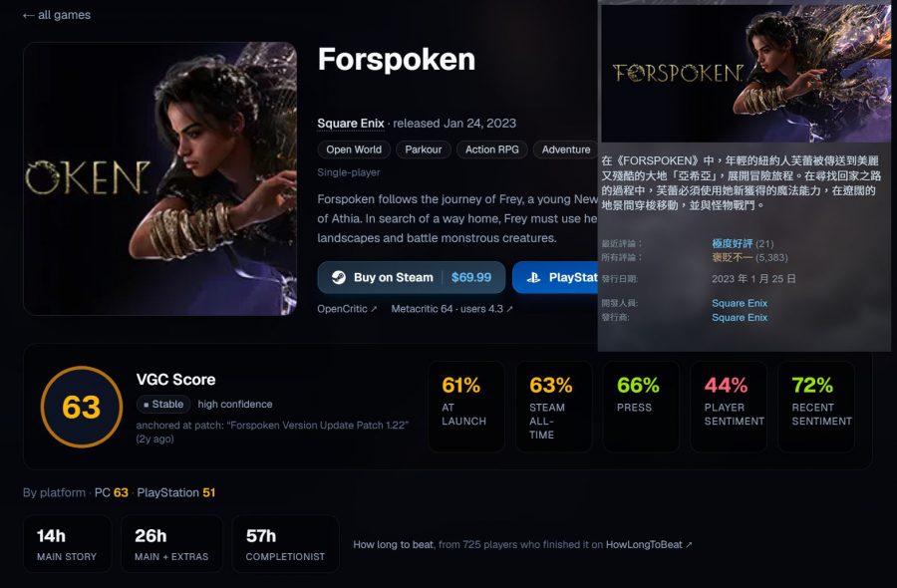
Task: Click the recent reviews rating link in the popup
Action: click(x=732, y=243)
